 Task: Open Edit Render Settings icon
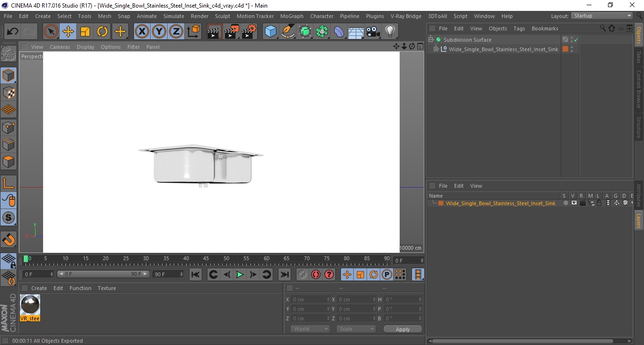[x=249, y=32]
